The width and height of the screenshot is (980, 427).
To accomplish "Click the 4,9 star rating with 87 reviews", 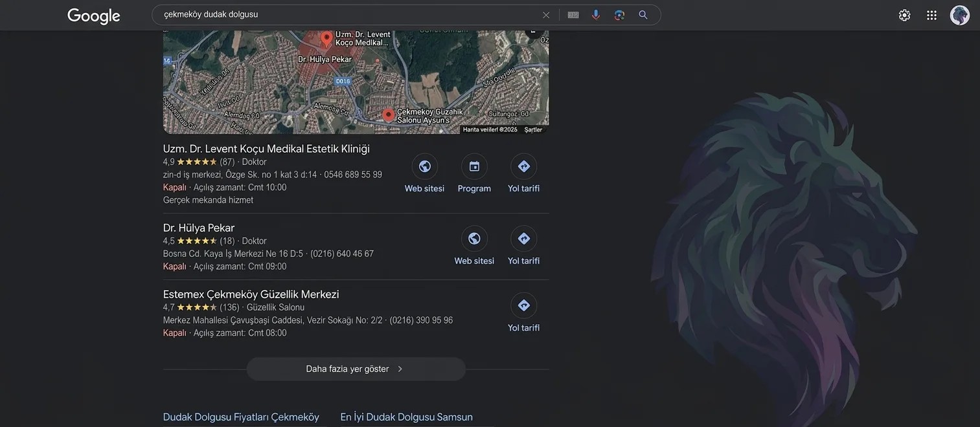I will pos(199,162).
